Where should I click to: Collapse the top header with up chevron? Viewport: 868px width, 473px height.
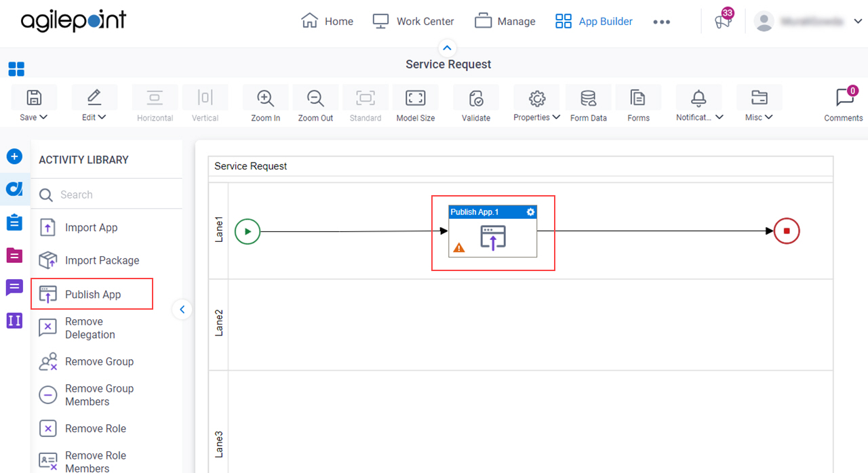pyautogui.click(x=448, y=48)
